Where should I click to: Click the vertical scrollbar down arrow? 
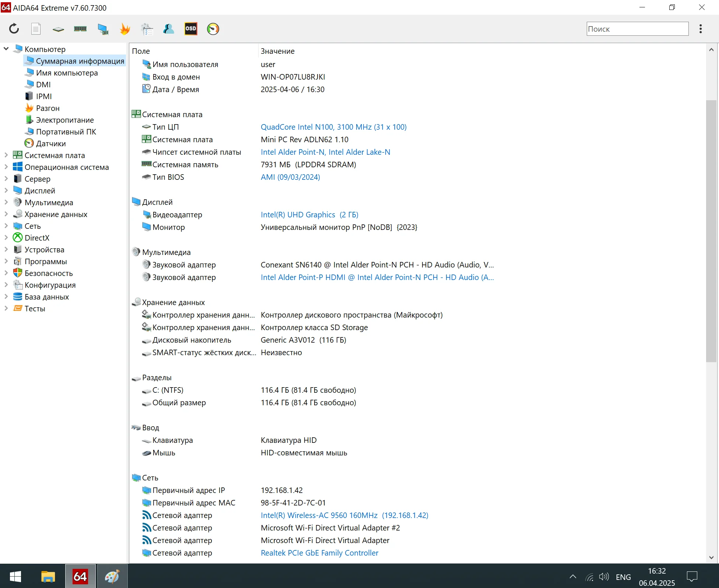[x=711, y=557]
